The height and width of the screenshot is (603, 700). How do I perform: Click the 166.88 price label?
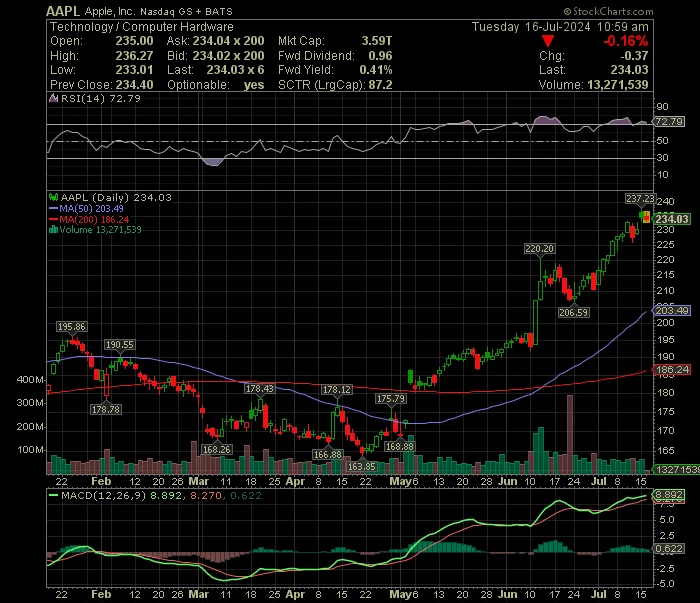coord(328,455)
